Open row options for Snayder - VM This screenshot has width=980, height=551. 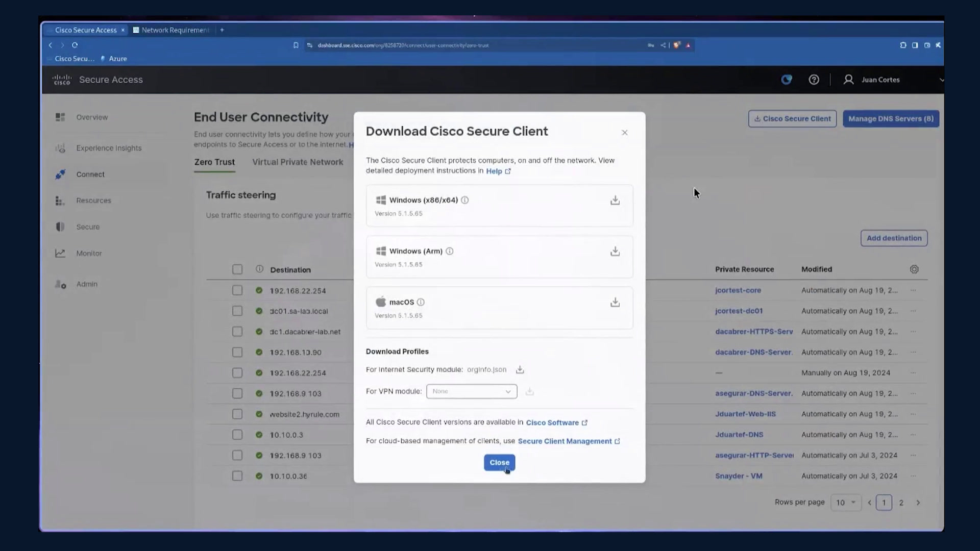coord(913,476)
